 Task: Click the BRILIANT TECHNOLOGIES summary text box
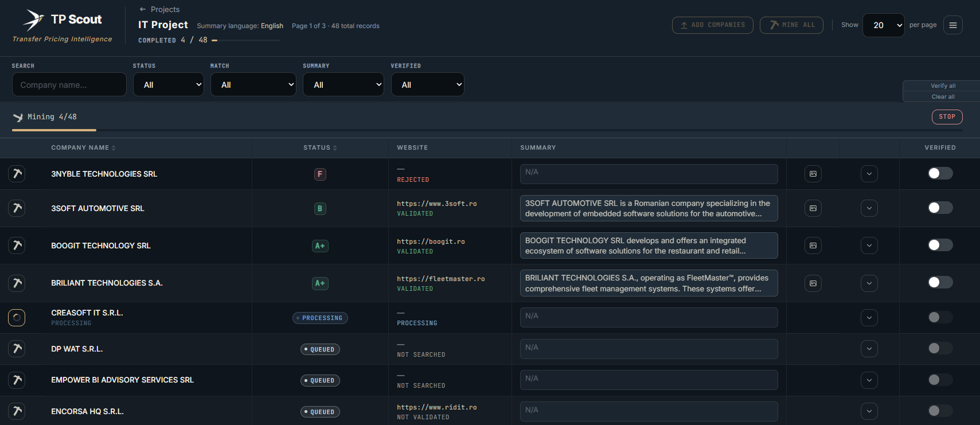tap(649, 283)
